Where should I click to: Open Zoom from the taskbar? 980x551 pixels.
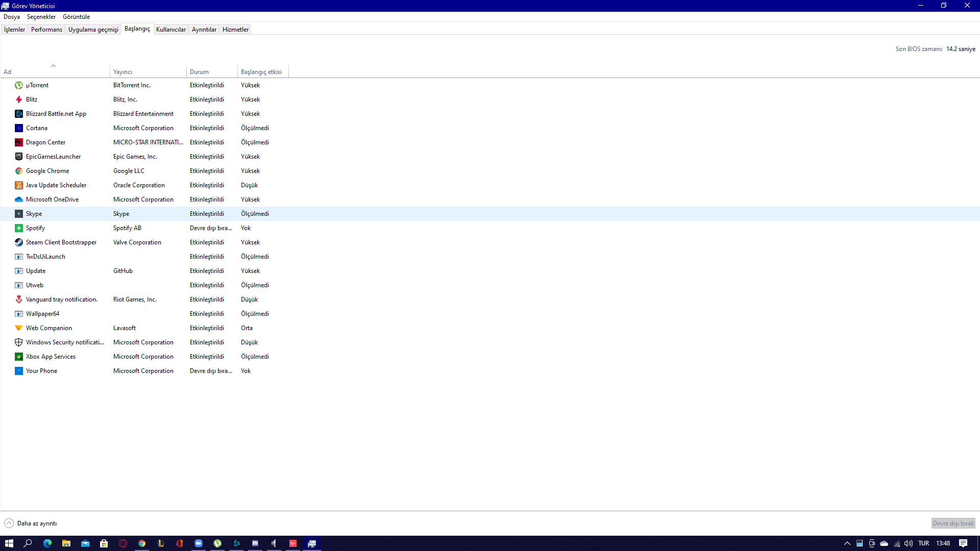coord(199,543)
